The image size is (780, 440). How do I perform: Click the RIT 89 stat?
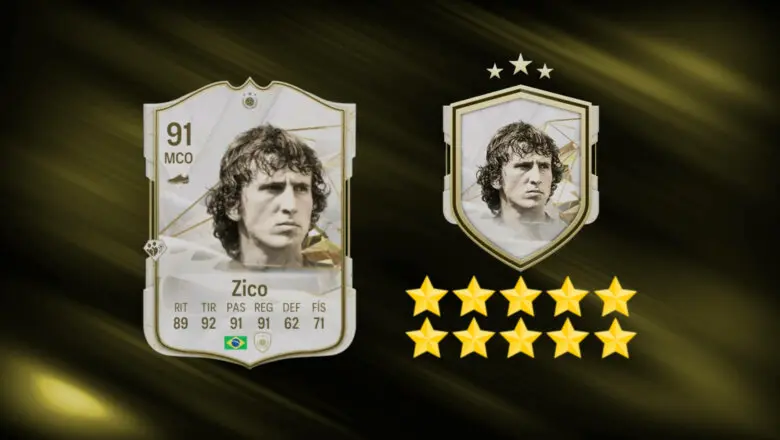click(181, 316)
